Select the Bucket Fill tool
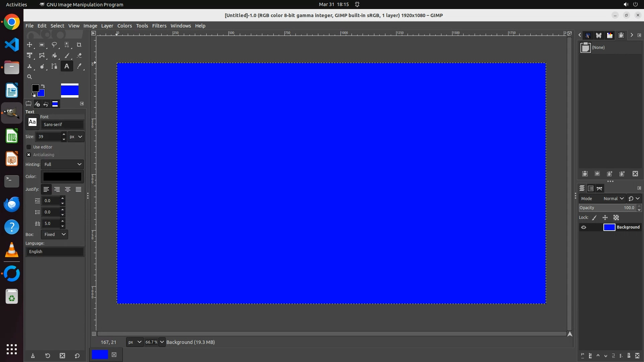 [x=54, y=56]
